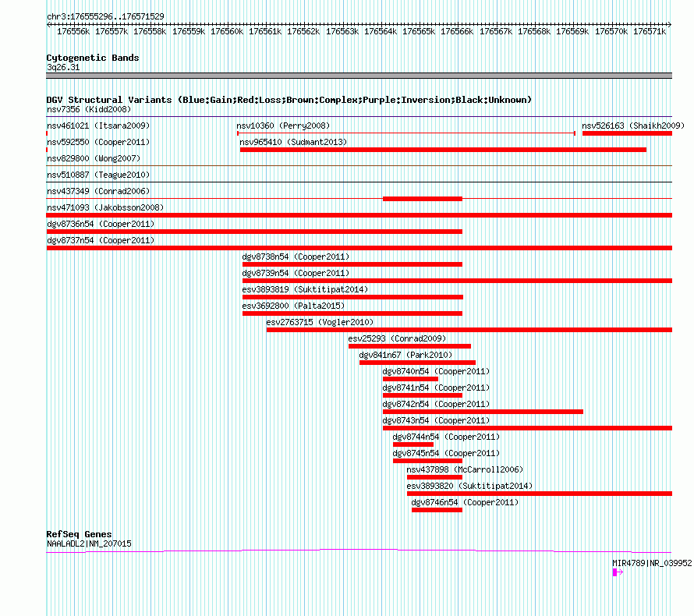Viewport: 694px width, 616px height.
Task: Select the 3q26.31 band label
Action: 63,67
